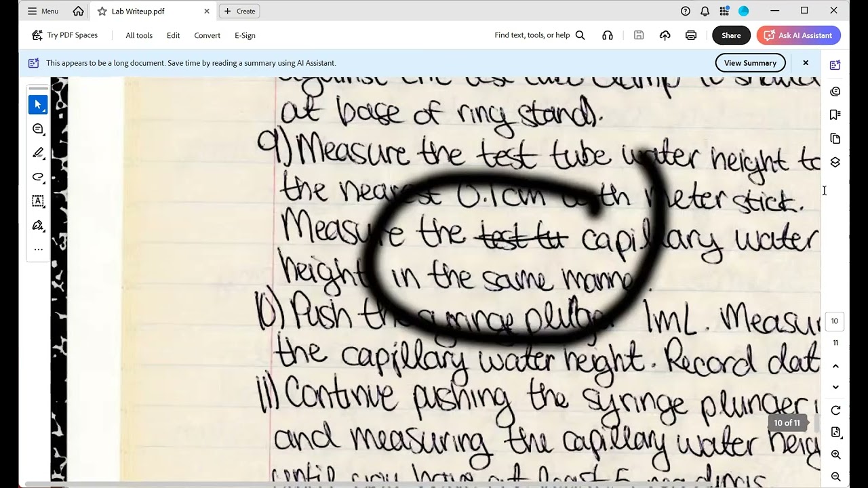
Task: Click the Find text, tools, or help search
Action: pos(540,35)
